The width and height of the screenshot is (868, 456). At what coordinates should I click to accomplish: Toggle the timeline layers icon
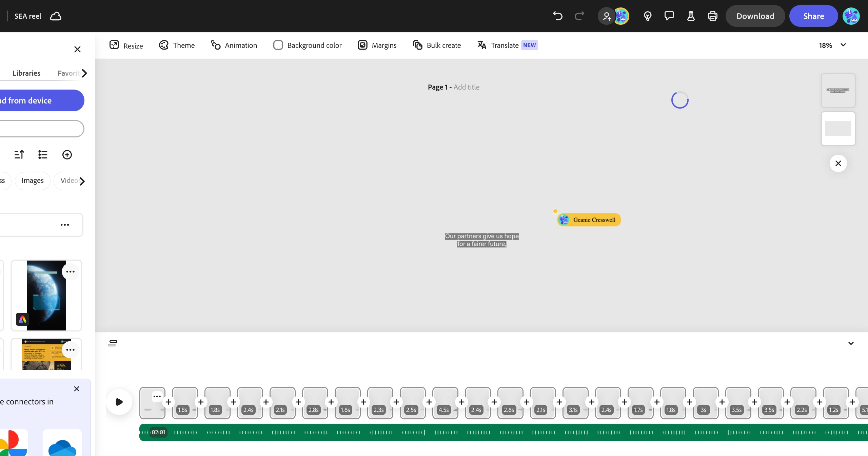point(113,343)
